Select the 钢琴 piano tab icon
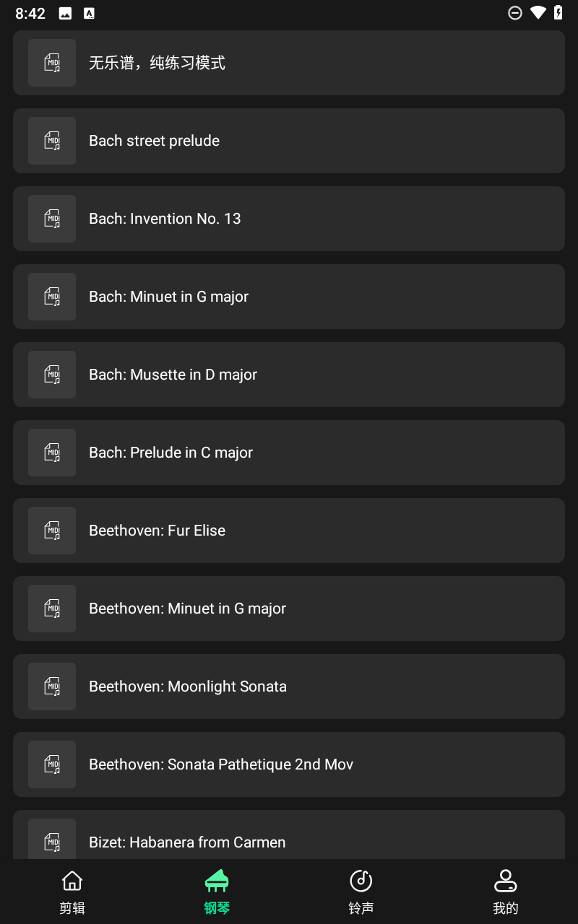Viewport: 578px width, 924px height. tap(217, 881)
